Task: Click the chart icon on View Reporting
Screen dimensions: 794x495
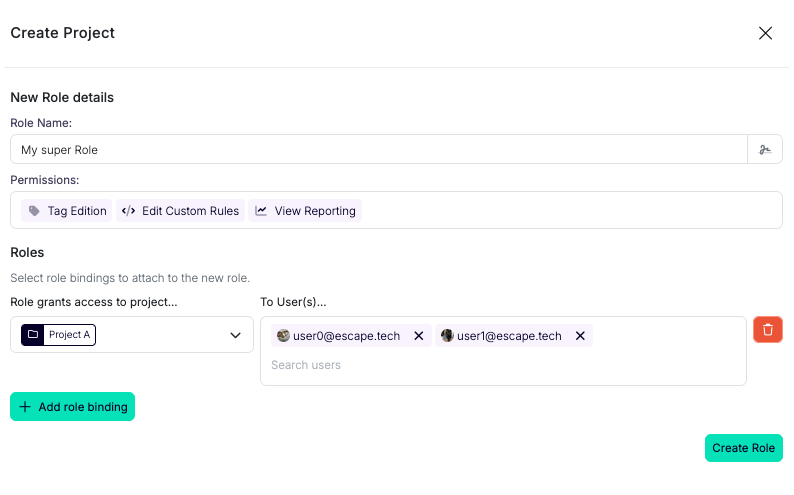Action: [261, 211]
